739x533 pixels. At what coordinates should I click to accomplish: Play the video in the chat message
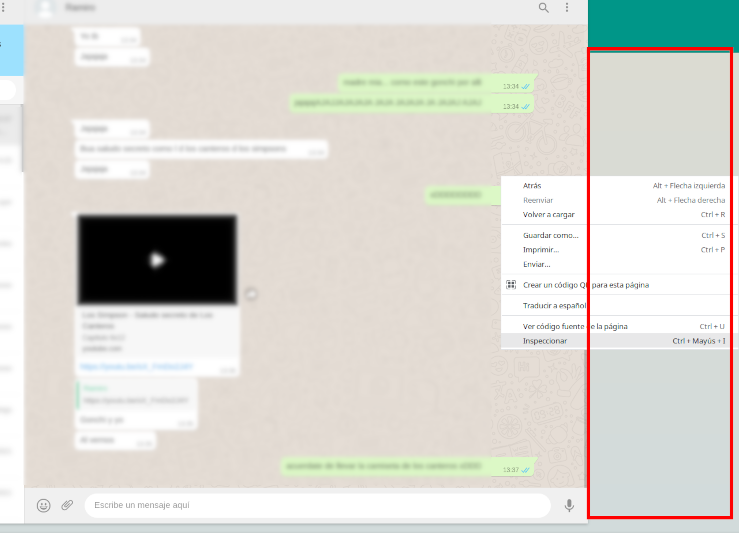(x=157, y=260)
